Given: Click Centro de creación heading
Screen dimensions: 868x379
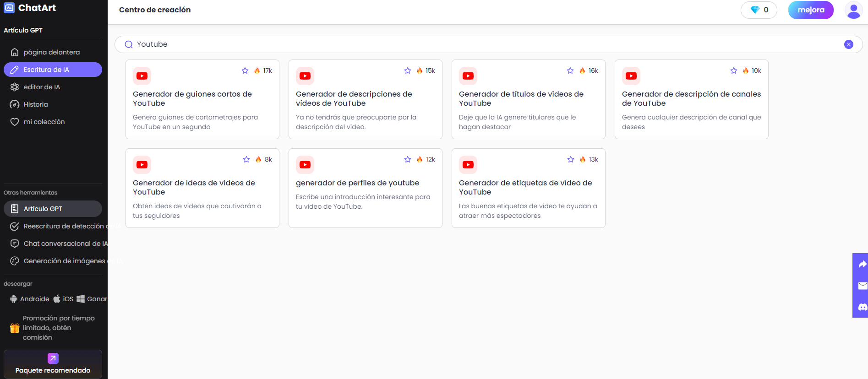Looking at the screenshot, I should pos(155,10).
